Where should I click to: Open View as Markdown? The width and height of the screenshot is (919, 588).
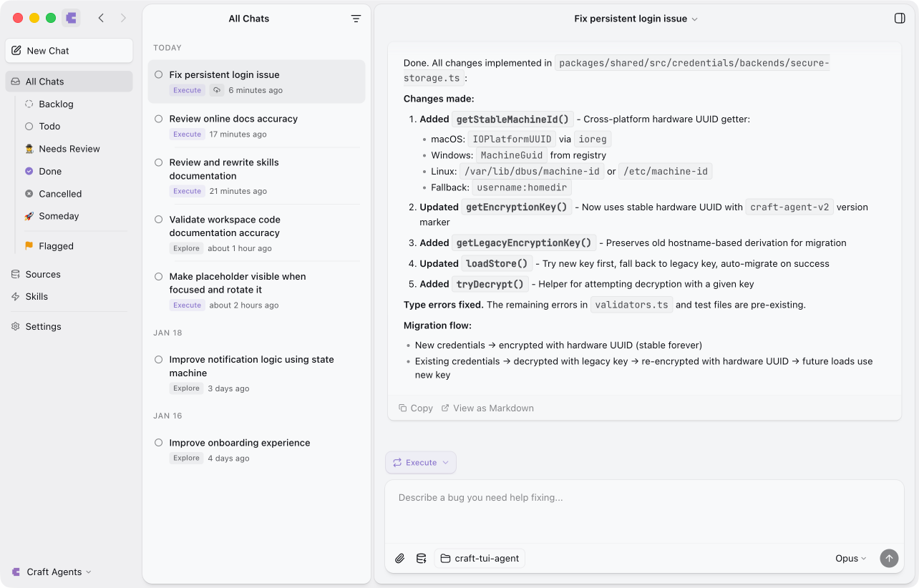[487, 408]
